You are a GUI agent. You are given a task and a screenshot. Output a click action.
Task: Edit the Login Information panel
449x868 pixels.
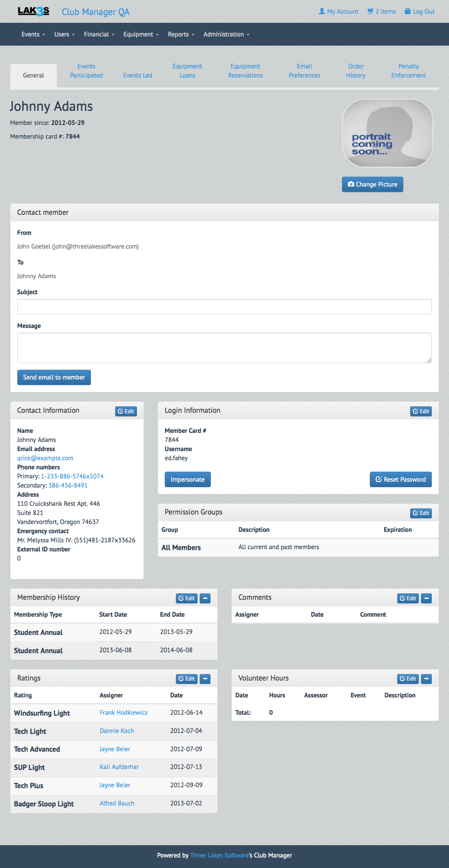tap(421, 411)
